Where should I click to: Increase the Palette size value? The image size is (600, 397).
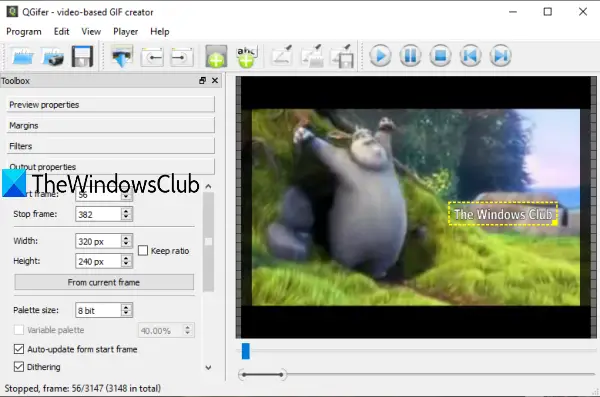point(126,307)
